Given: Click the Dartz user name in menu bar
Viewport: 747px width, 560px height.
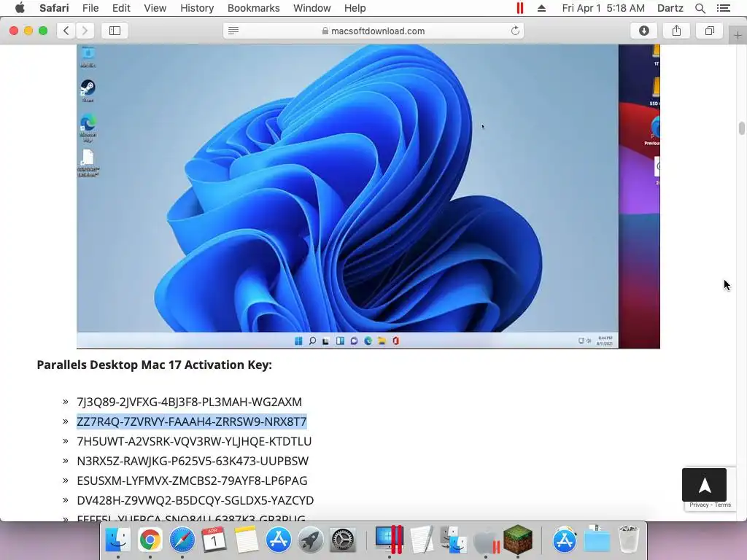Looking at the screenshot, I should point(670,8).
